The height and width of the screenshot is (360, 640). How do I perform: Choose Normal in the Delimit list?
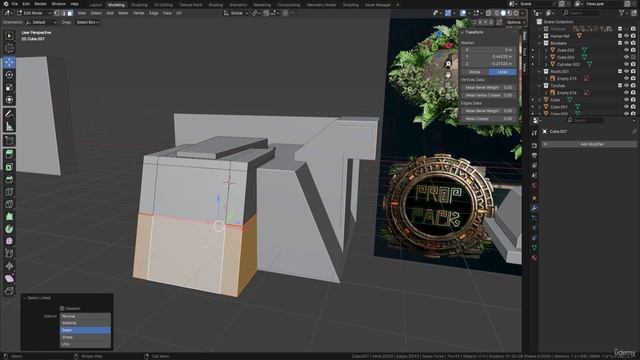tap(85, 316)
